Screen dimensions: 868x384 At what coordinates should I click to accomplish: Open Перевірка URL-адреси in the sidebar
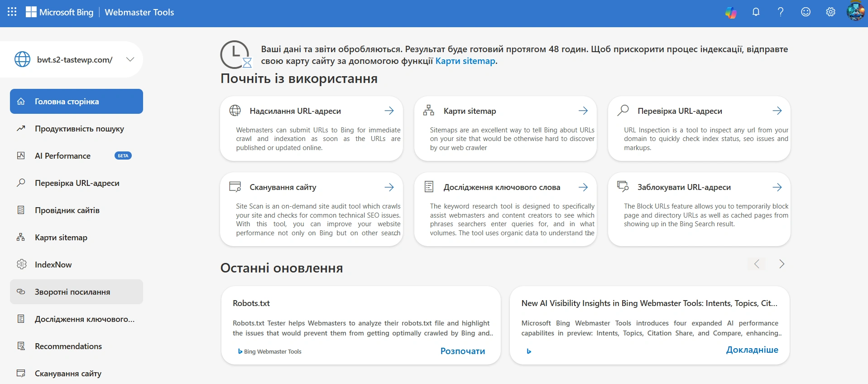coord(77,183)
